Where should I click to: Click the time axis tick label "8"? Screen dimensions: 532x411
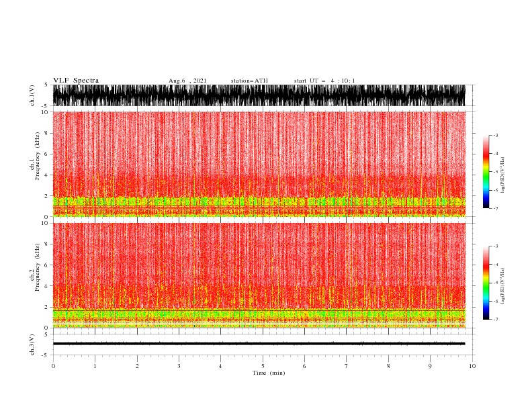388,366
